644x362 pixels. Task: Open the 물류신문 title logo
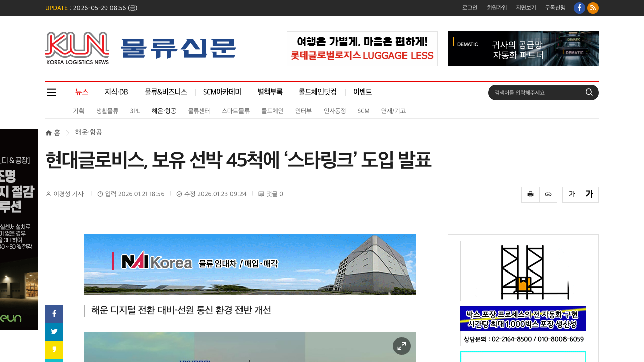tap(179, 48)
